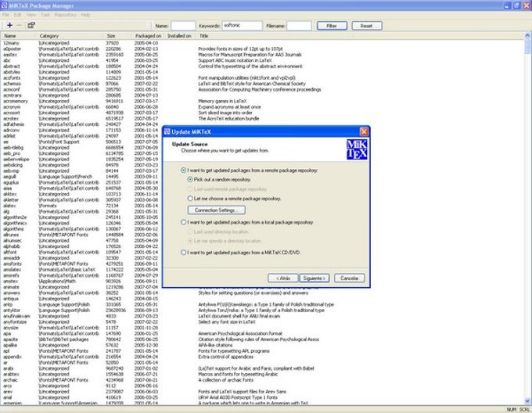The image size is (532, 413).
Task: Open the Help menu
Action: point(85,15)
